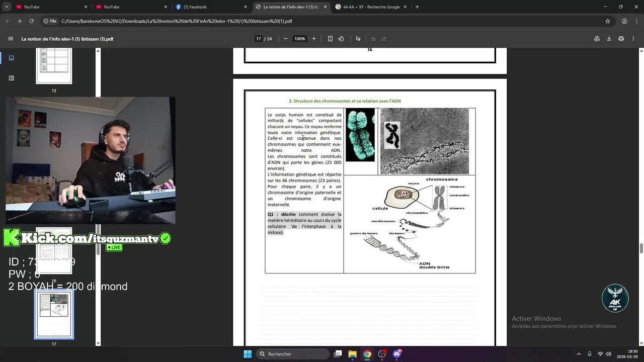Screen dimensions: 644x362
Task: Save the PDF to Google Drive
Action: point(597,39)
